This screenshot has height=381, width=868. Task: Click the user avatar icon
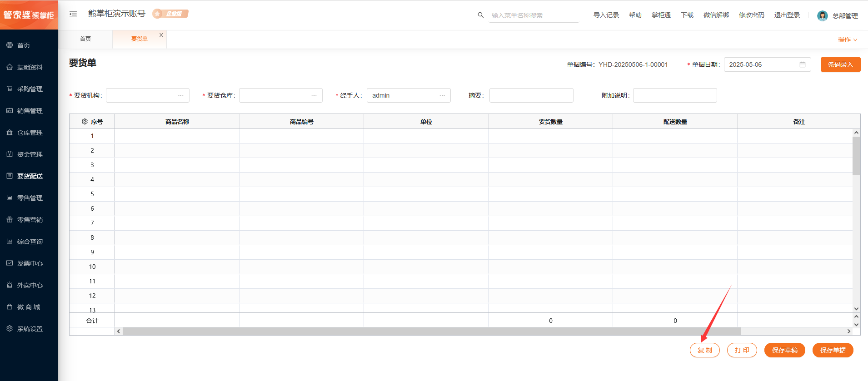coord(822,16)
